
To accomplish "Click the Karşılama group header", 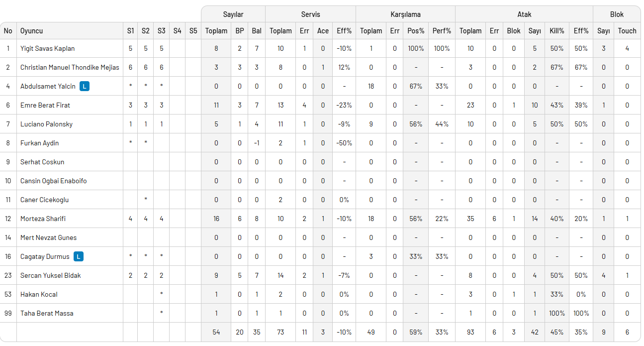I will 405,14.
